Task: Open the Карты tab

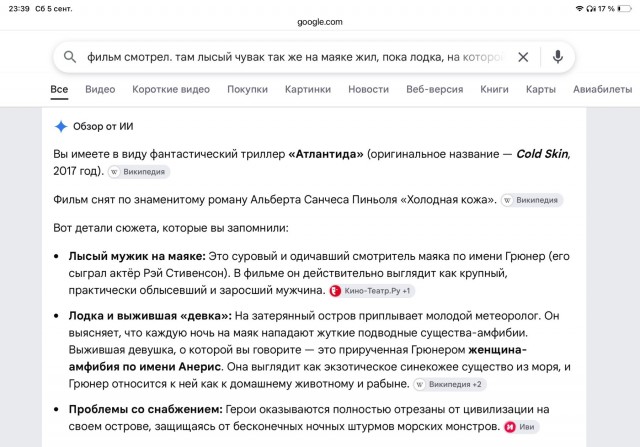Action: (x=540, y=89)
